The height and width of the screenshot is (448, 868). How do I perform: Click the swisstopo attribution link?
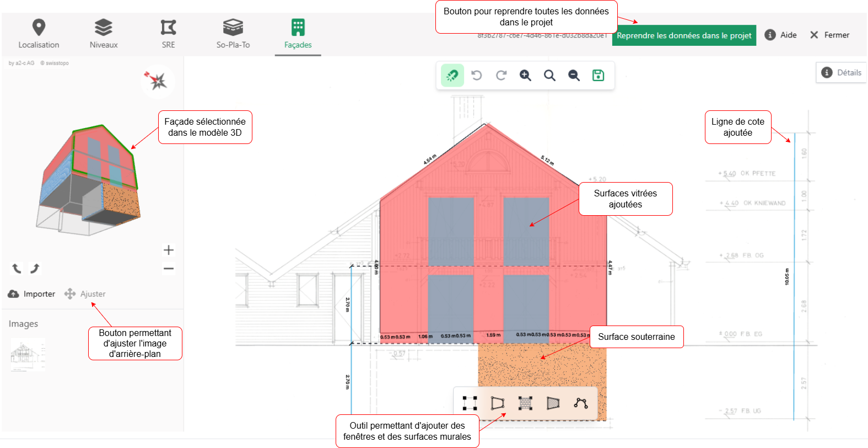[54, 63]
